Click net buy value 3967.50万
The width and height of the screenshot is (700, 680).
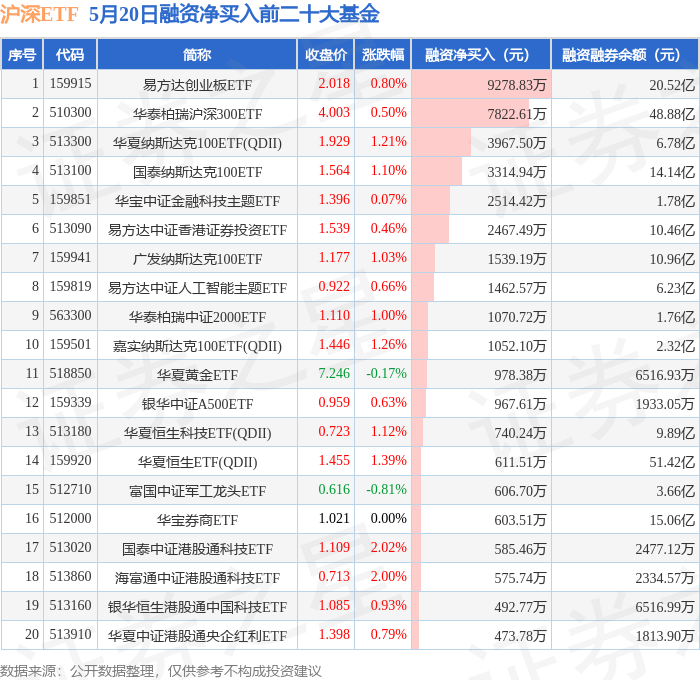point(517,143)
